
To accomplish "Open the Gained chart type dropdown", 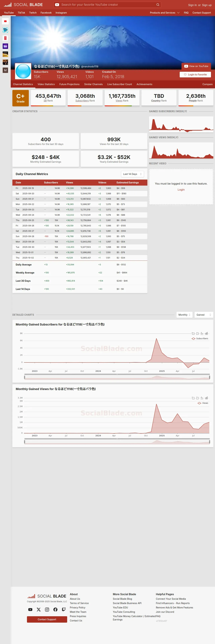I will pyautogui.click(x=204, y=315).
